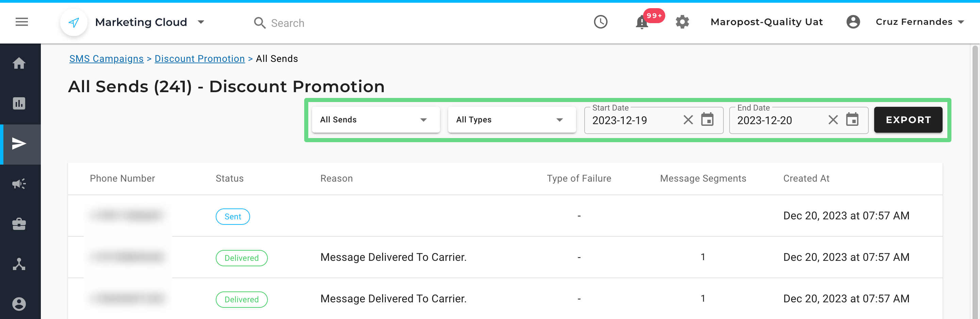Open Start Date calendar picker
Screen dimensions: 980x319
click(x=707, y=120)
